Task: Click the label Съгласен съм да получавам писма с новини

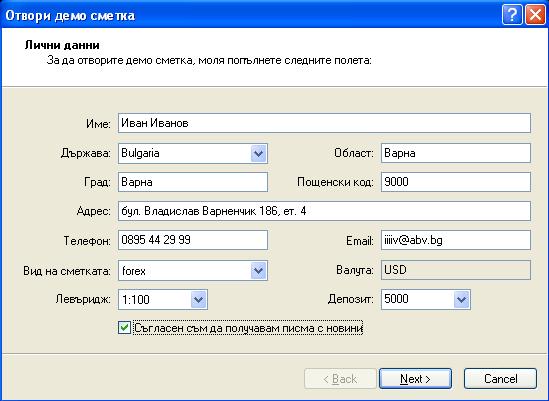Action: click(x=248, y=328)
